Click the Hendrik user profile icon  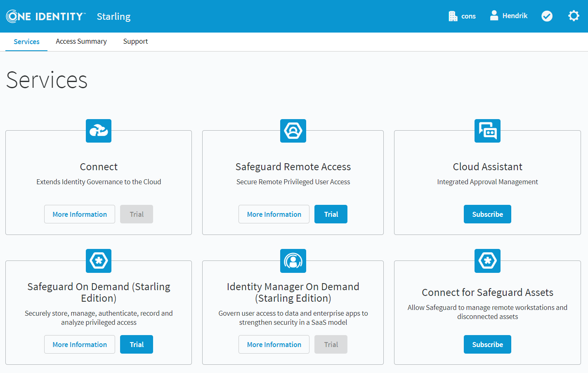(494, 16)
